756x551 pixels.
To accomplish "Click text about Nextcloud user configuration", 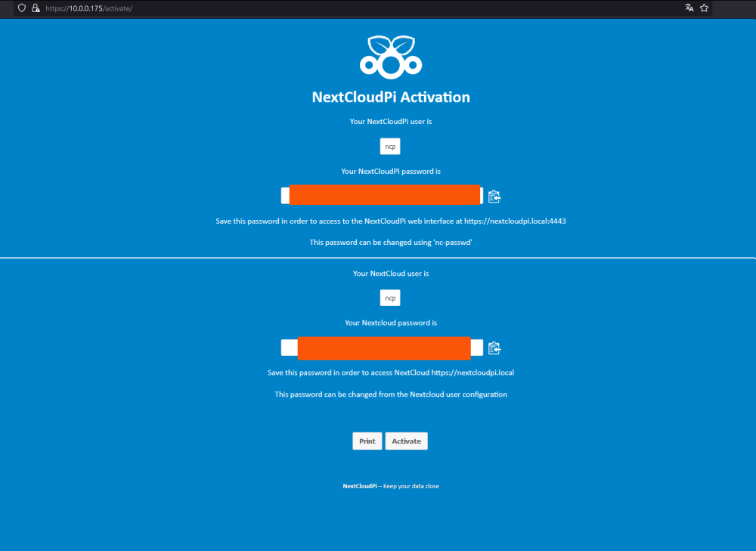I will [x=391, y=395].
